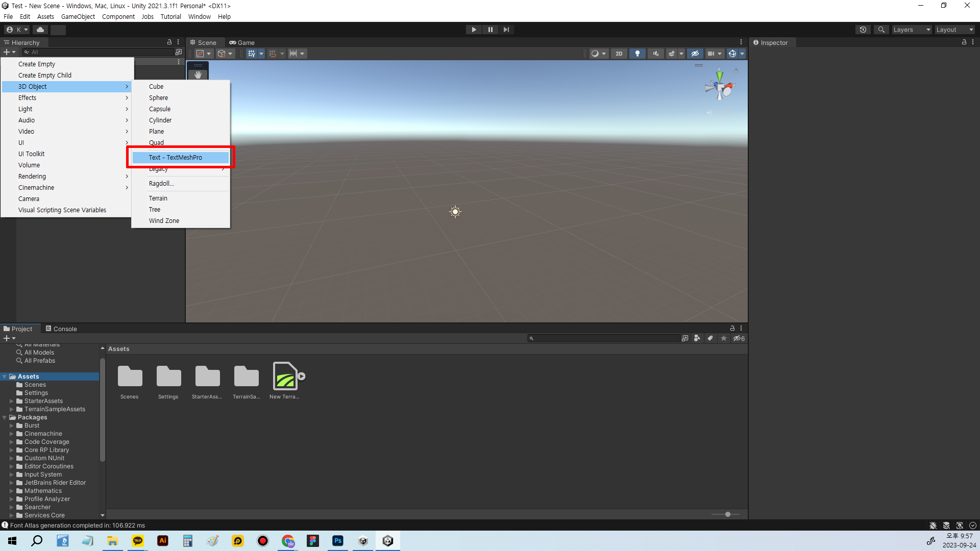The width and height of the screenshot is (980, 551).
Task: Open tool pivot position dropdown
Action: (204, 54)
